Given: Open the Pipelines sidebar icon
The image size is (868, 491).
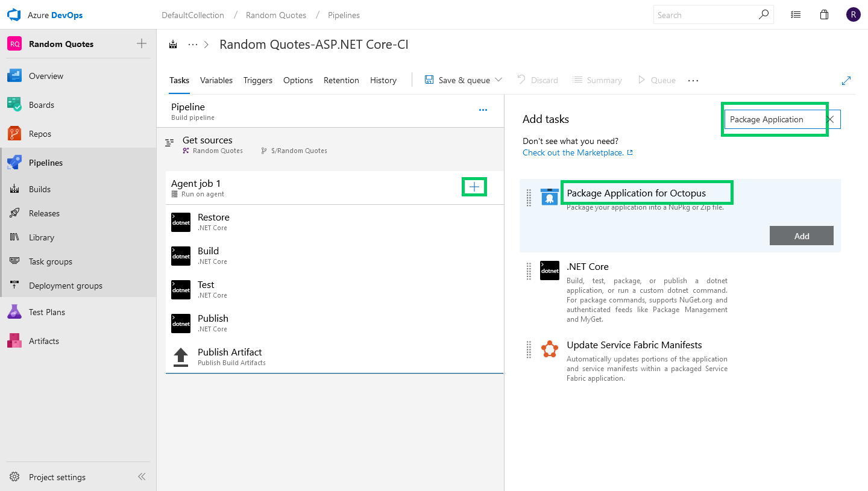Looking at the screenshot, I should 14,163.
